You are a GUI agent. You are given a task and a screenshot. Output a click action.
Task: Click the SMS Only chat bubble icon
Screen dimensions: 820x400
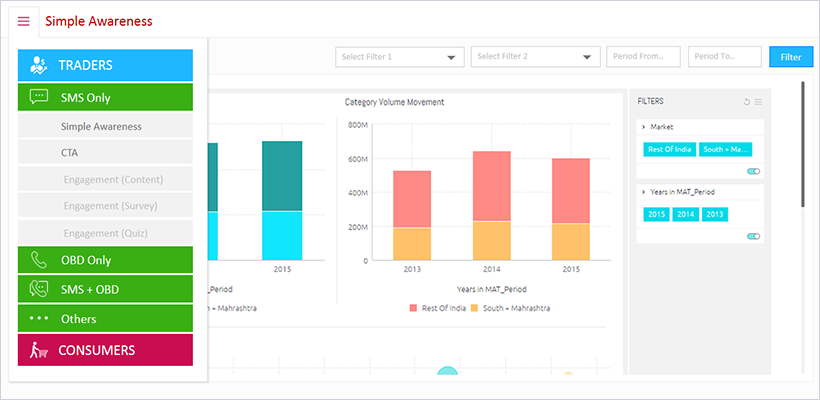39,97
